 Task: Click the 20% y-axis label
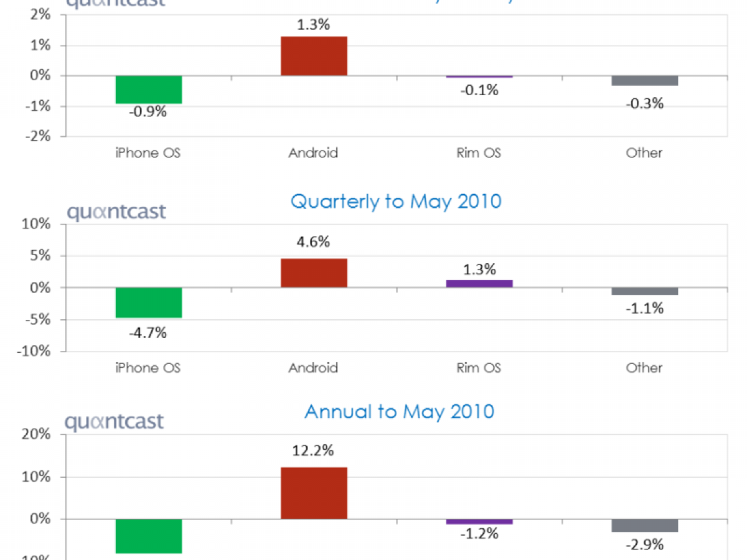click(37, 435)
